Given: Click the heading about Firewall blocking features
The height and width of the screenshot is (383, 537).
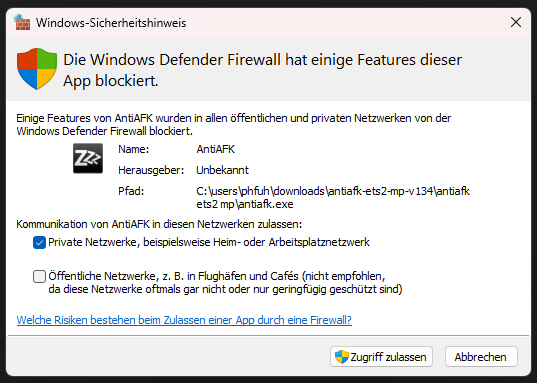Looking at the screenshot, I should pos(262,70).
